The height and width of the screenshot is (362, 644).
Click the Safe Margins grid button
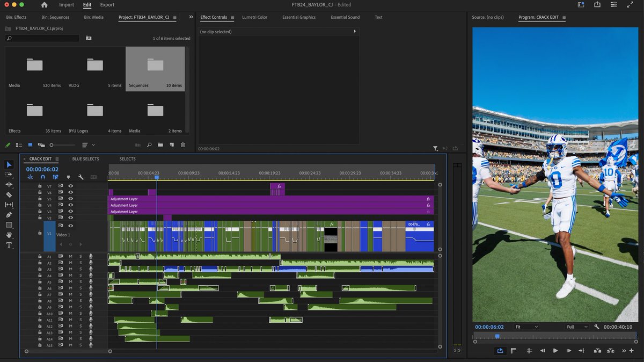[529, 350]
